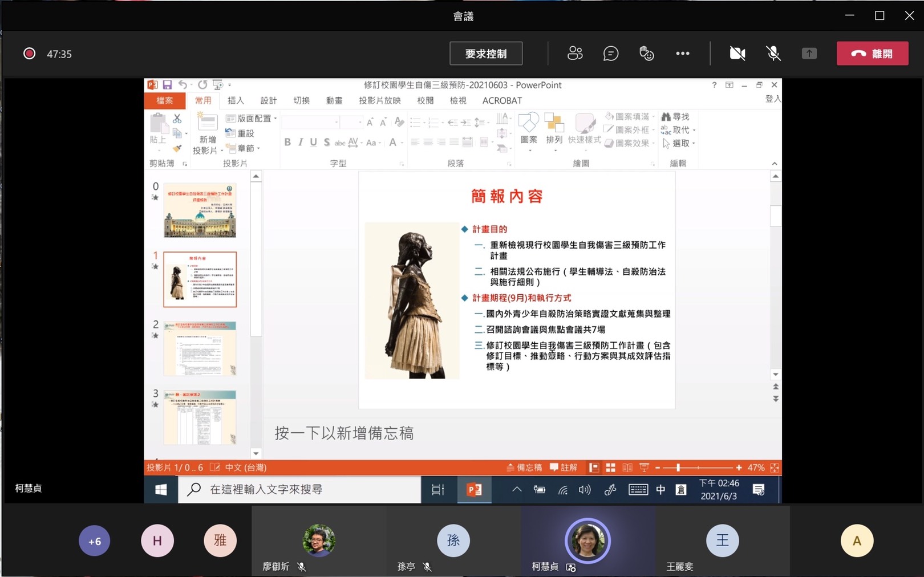924x577 pixels.
Task: Select participant 柯慧貞 video tile
Action: coord(588,541)
